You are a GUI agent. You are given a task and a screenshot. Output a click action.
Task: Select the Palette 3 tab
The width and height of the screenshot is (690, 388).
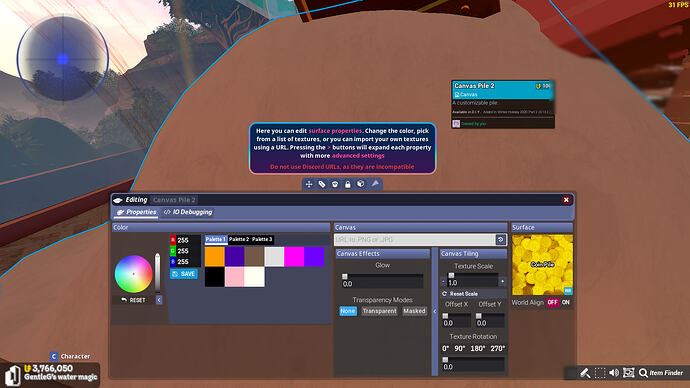(x=262, y=239)
